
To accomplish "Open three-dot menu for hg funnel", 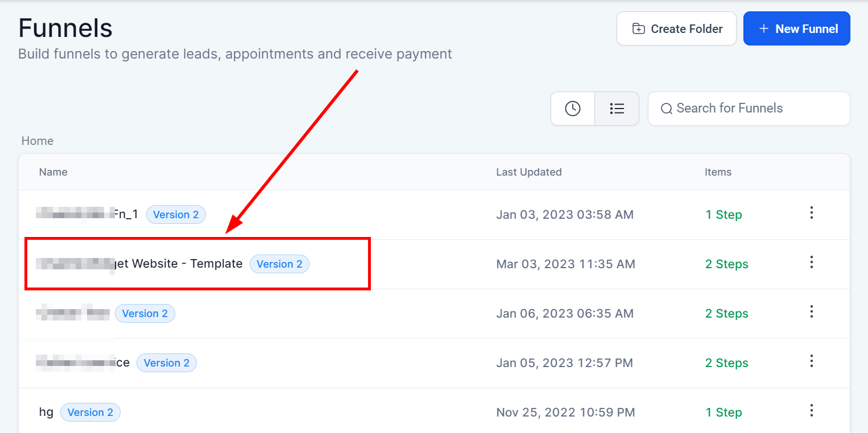I will 812,411.
